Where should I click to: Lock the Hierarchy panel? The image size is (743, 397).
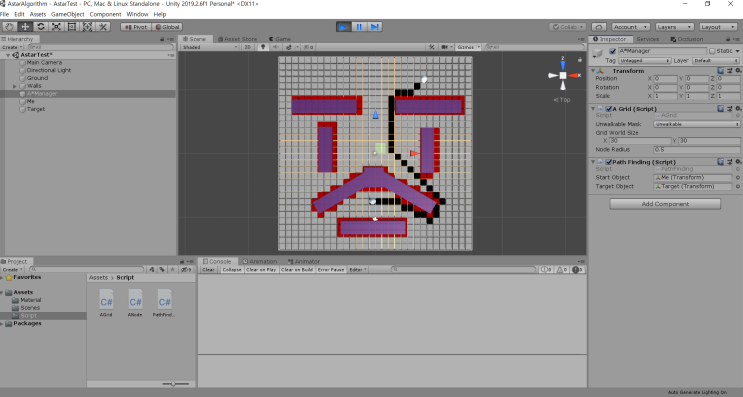pyautogui.click(x=162, y=39)
